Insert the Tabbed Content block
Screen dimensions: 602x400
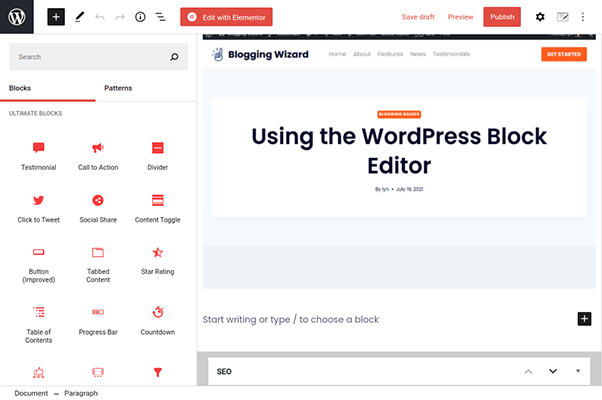(98, 265)
